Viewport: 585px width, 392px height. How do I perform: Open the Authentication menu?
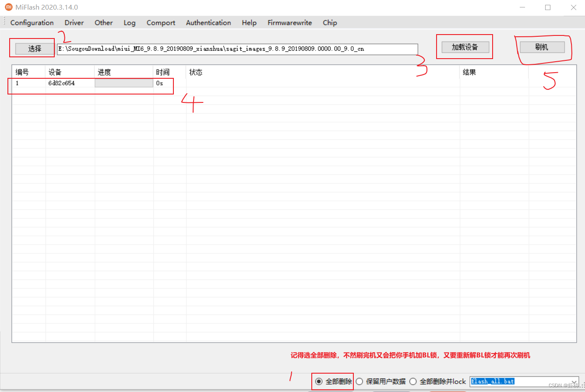208,23
